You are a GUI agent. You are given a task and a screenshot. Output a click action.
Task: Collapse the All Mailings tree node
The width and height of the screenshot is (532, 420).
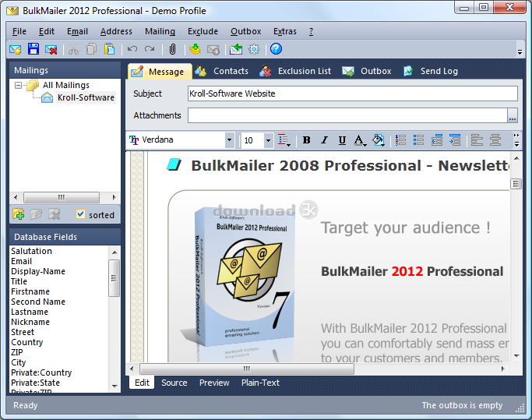[x=19, y=85]
